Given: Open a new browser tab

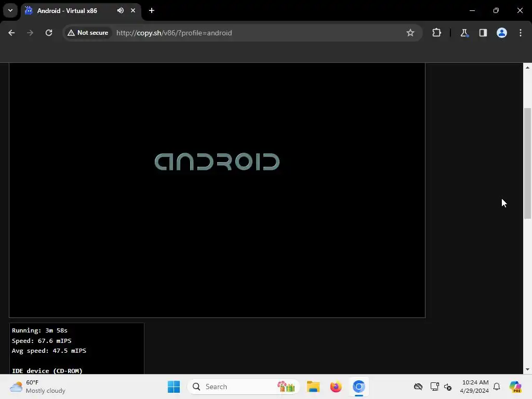Looking at the screenshot, I should click(152, 10).
